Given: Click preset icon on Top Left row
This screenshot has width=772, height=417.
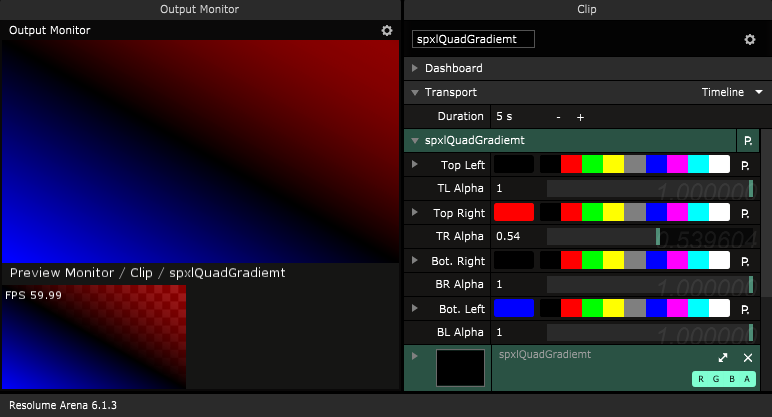Looking at the screenshot, I should (746, 165).
